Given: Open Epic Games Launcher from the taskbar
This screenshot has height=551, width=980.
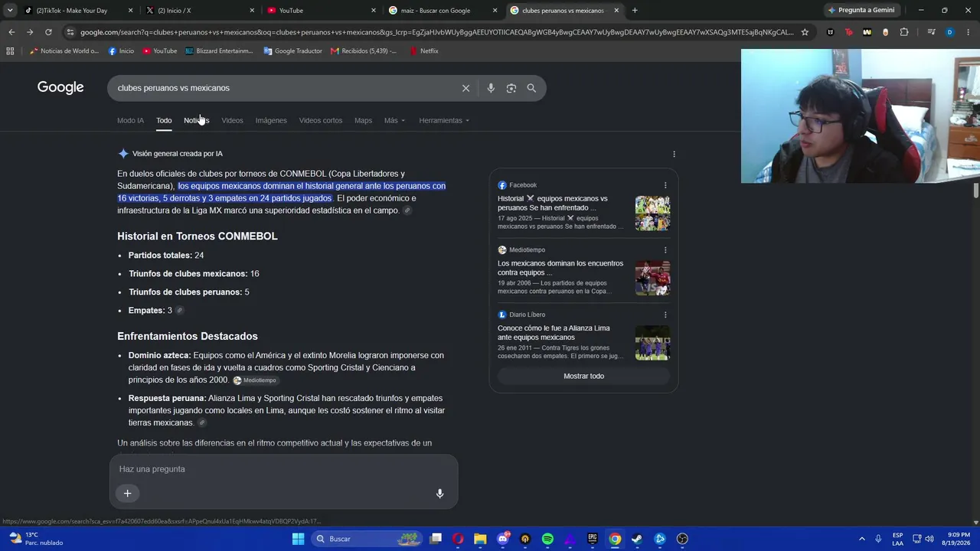Looking at the screenshot, I should click(x=593, y=539).
